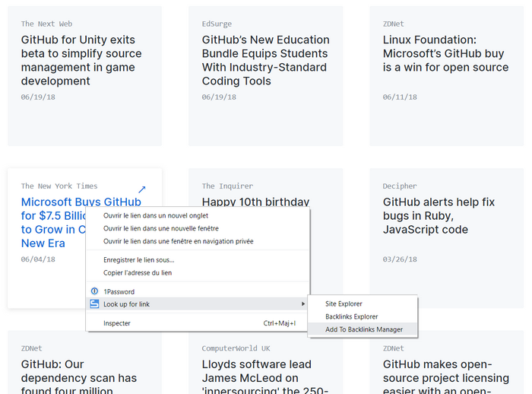Click The Next Web source label

(x=46, y=24)
